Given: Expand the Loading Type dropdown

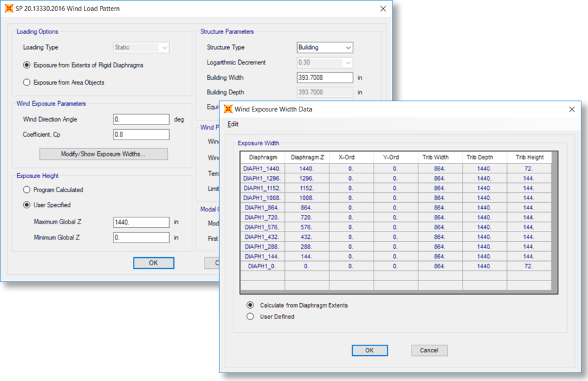Looking at the screenshot, I should (141, 47).
